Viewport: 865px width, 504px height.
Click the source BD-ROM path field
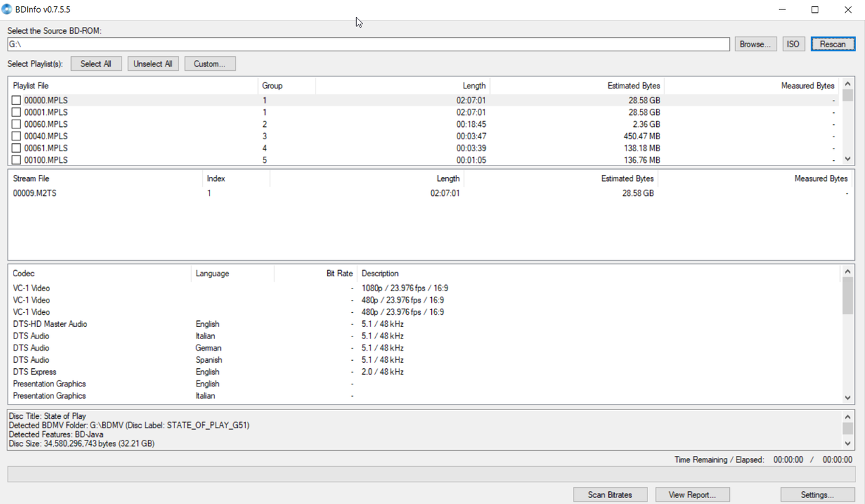(x=368, y=44)
